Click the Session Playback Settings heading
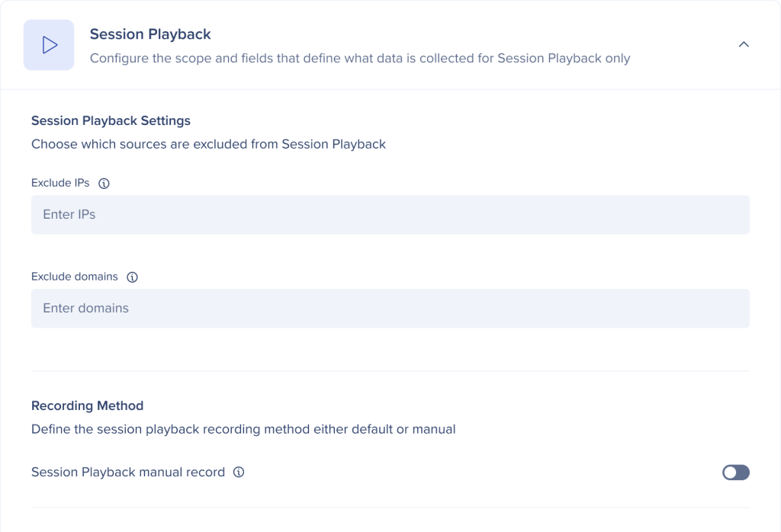 111,120
